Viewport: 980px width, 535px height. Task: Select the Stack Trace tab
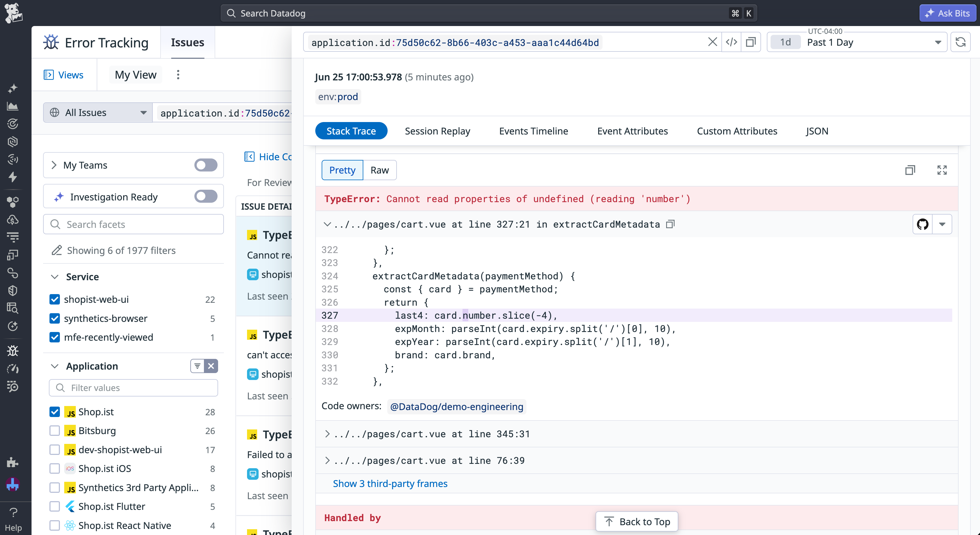tap(351, 131)
